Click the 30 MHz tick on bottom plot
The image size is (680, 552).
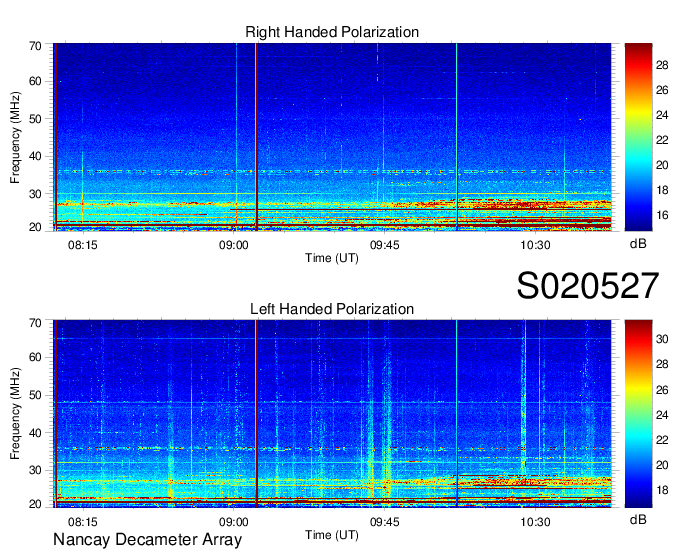35,470
